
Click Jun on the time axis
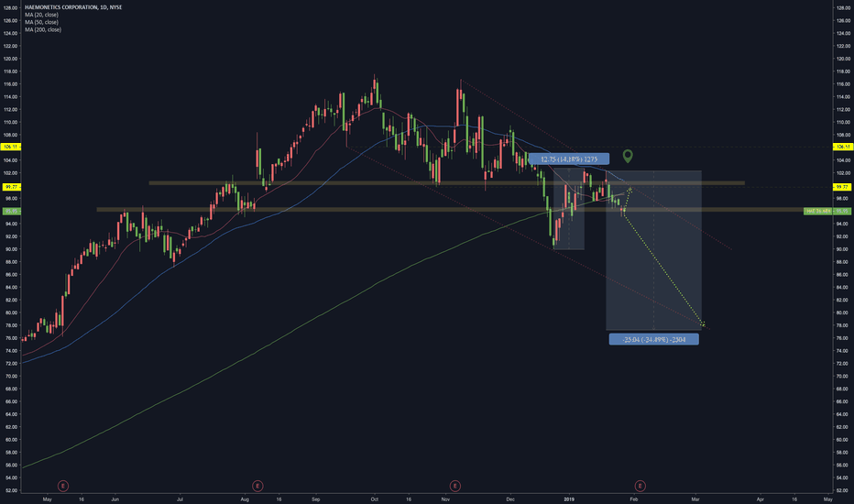tap(115, 499)
